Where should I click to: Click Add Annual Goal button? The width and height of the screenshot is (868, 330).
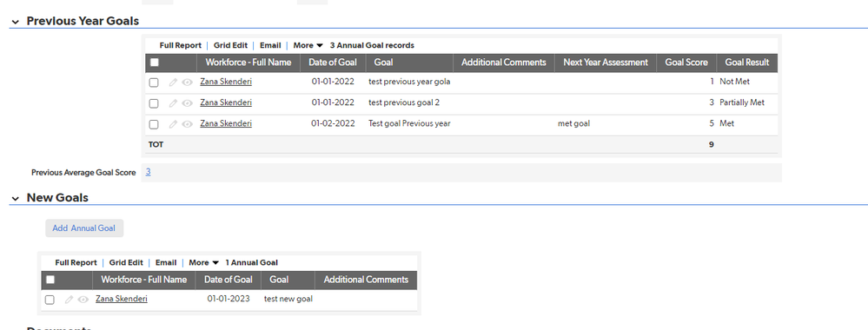[x=84, y=228]
